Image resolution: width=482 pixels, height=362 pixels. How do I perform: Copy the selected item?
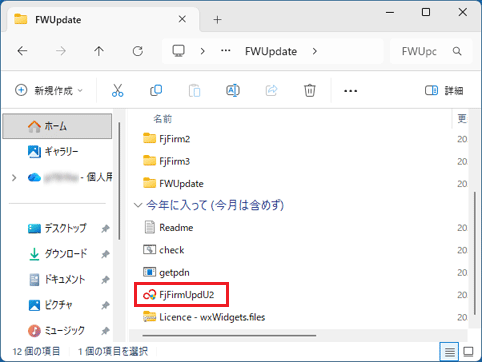(156, 90)
